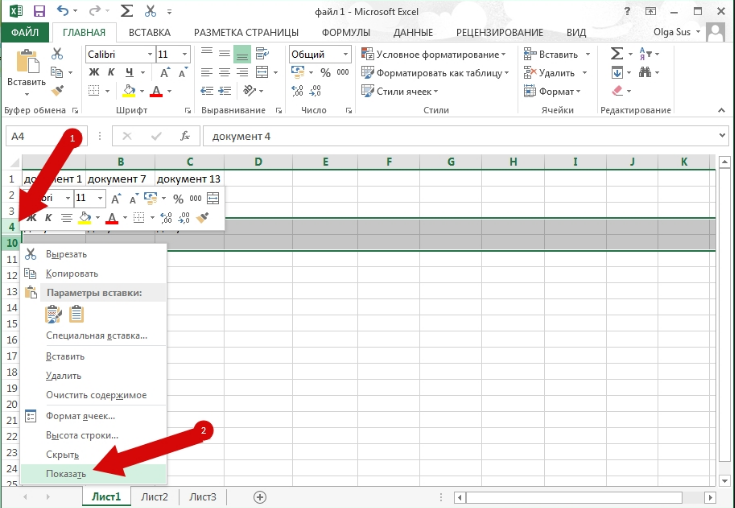Viewport: 735px width, 508px height.
Task: Click AutoSum sigma in ribbon editing group
Action: click(x=617, y=53)
